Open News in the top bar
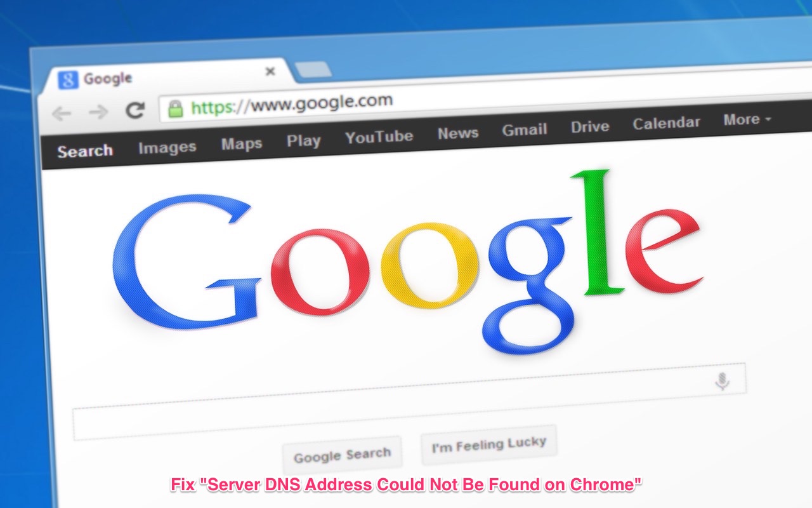 point(458,133)
